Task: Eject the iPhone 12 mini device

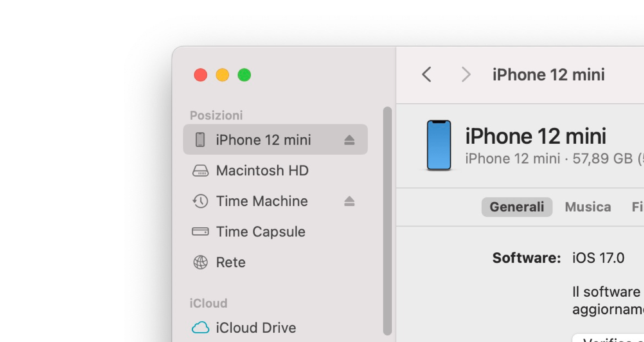Action: (349, 140)
